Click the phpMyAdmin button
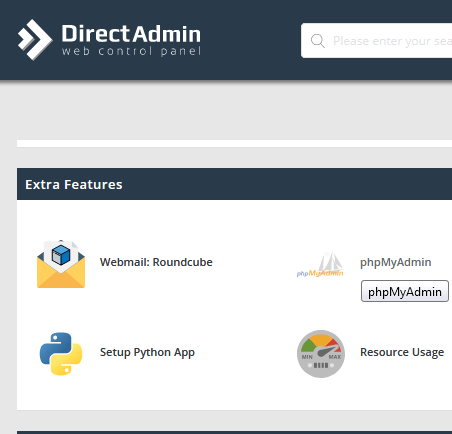The image size is (452, 434). click(x=405, y=291)
